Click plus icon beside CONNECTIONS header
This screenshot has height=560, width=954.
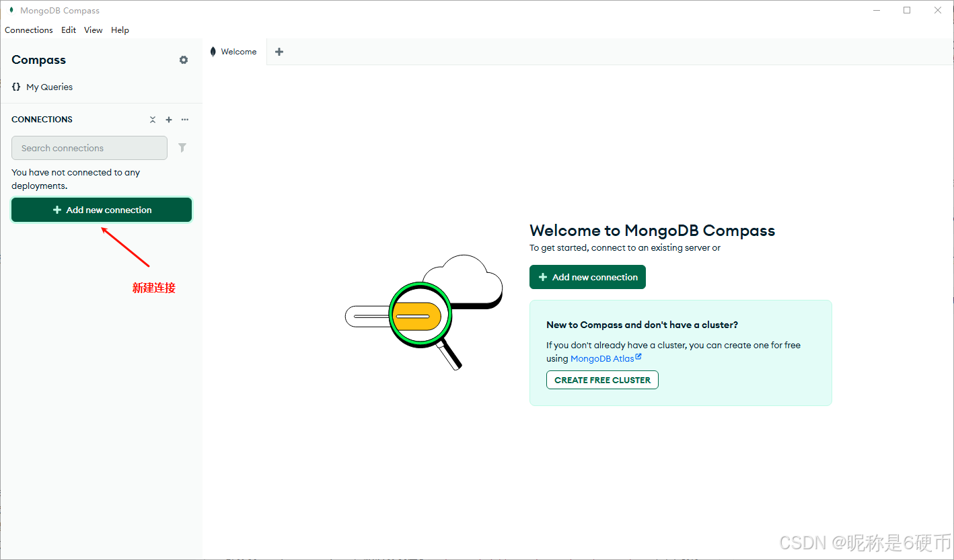tap(169, 120)
